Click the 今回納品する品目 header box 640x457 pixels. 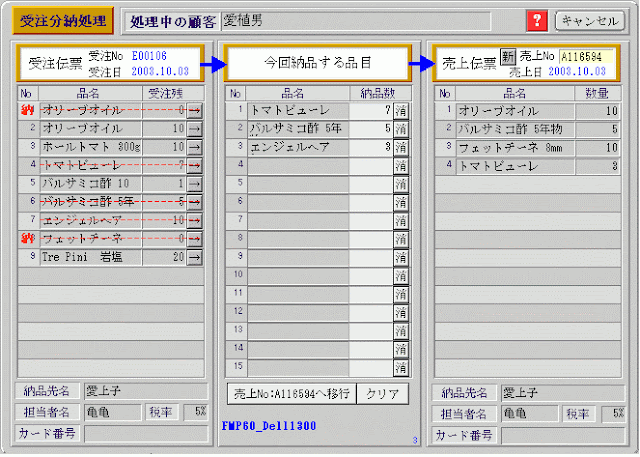coord(318,63)
